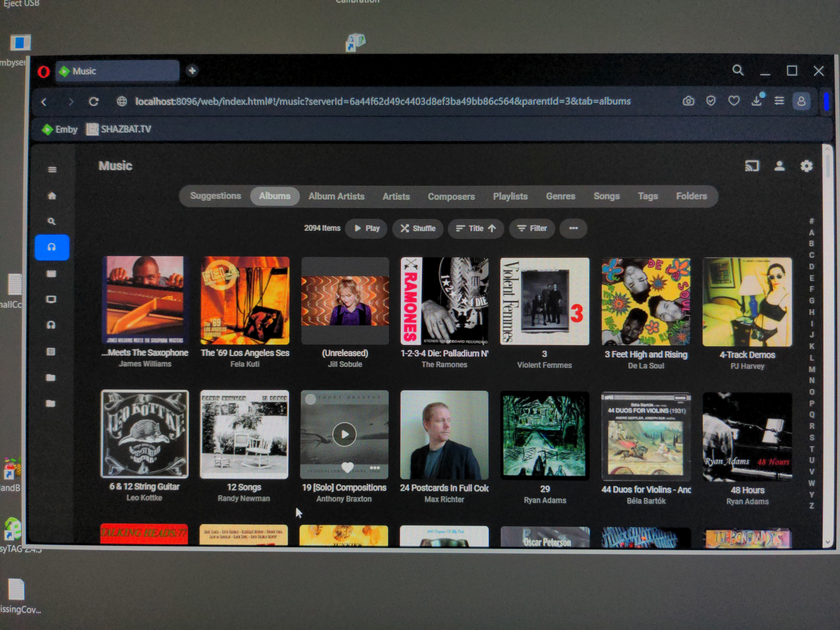The height and width of the screenshot is (630, 840).
Task: Select the highlighted blue headphones sidebar icon
Action: tap(52, 247)
